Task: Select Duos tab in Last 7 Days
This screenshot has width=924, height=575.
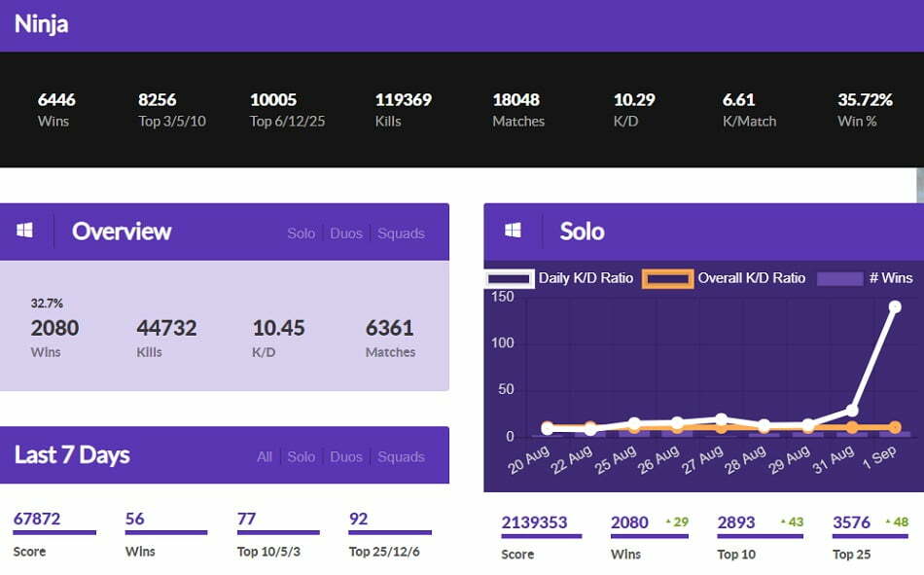Action: (346, 457)
